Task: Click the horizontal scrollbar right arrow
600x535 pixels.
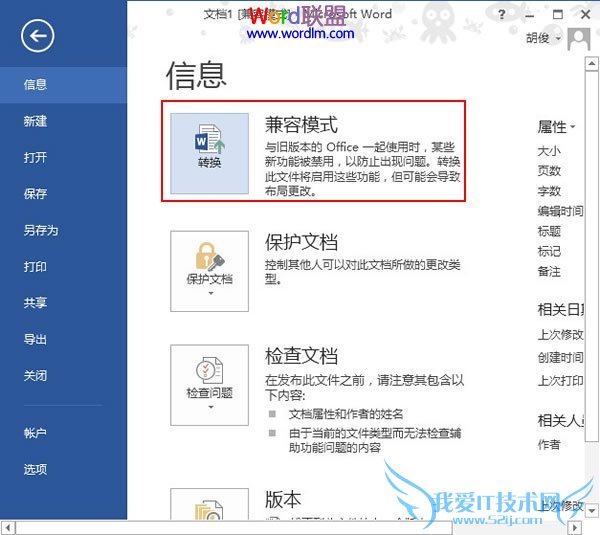Action: tap(574, 528)
